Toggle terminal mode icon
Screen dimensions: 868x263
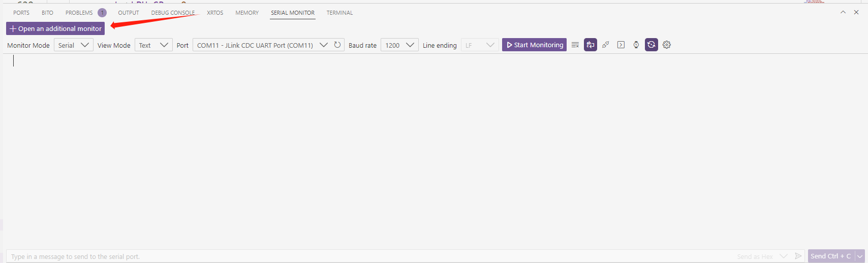coord(621,45)
